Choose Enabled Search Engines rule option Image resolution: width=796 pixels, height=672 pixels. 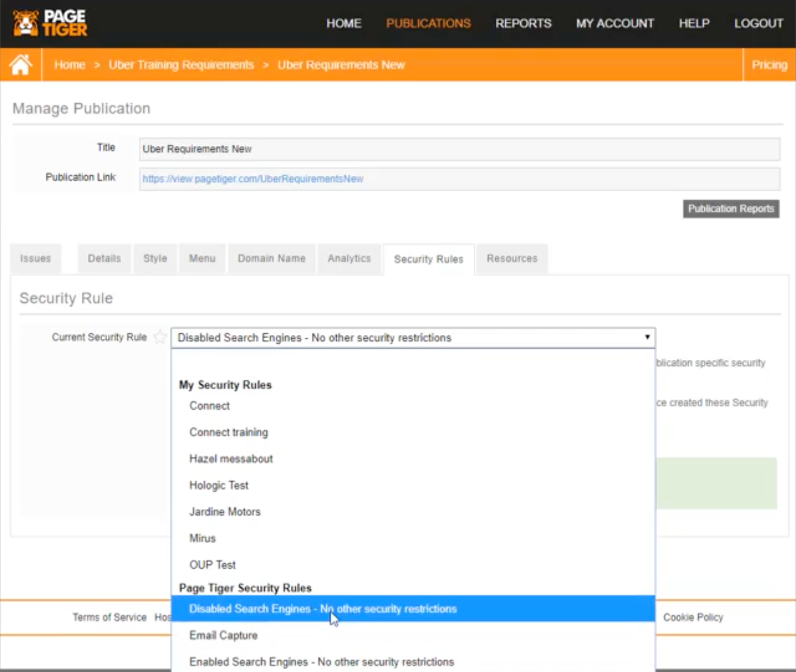[413, 662]
